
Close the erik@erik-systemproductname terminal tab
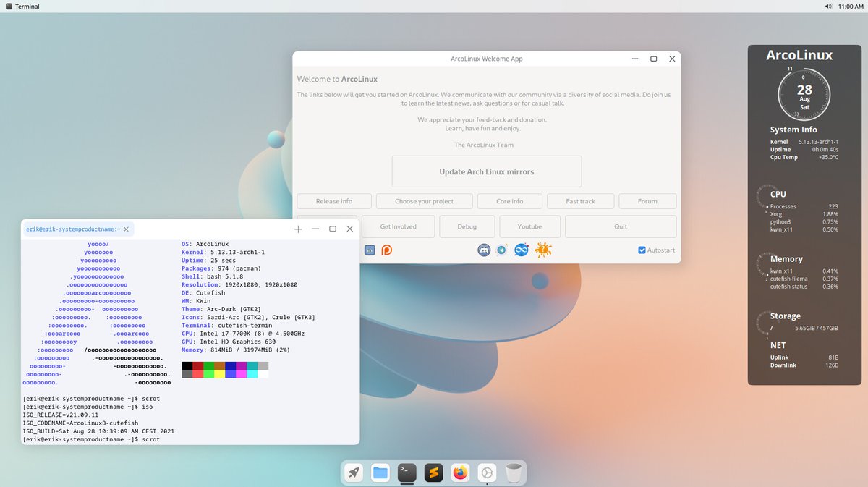click(x=126, y=229)
